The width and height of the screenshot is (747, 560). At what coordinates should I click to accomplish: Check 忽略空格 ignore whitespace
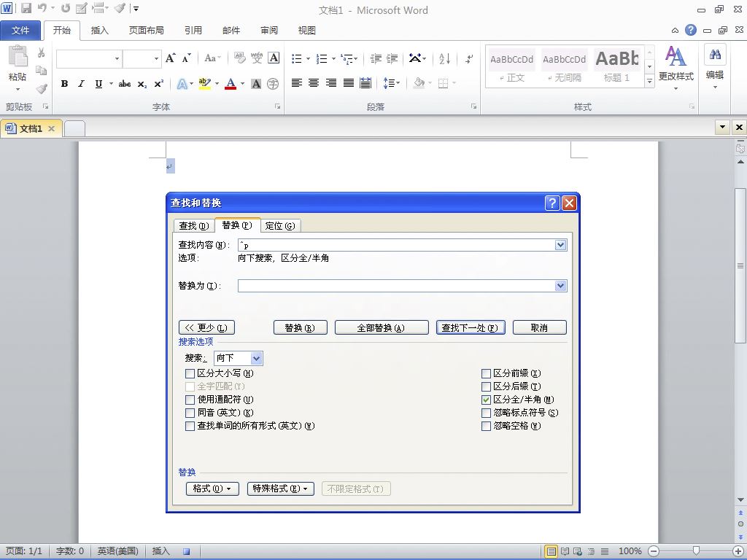tap(486, 426)
